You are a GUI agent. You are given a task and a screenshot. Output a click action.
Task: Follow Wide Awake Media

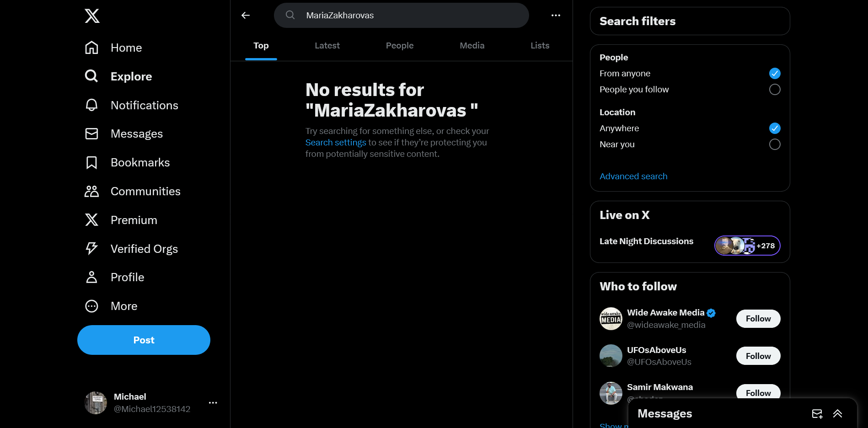tap(758, 319)
